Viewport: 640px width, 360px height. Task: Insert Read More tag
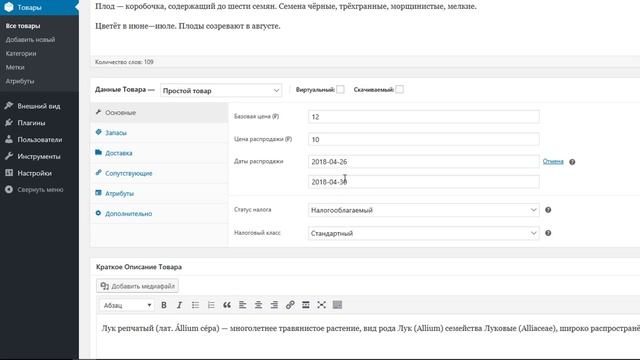coord(306,305)
